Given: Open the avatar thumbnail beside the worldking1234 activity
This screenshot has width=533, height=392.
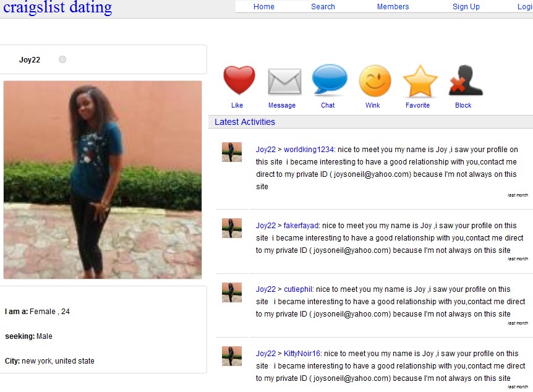Looking at the screenshot, I should click(232, 152).
